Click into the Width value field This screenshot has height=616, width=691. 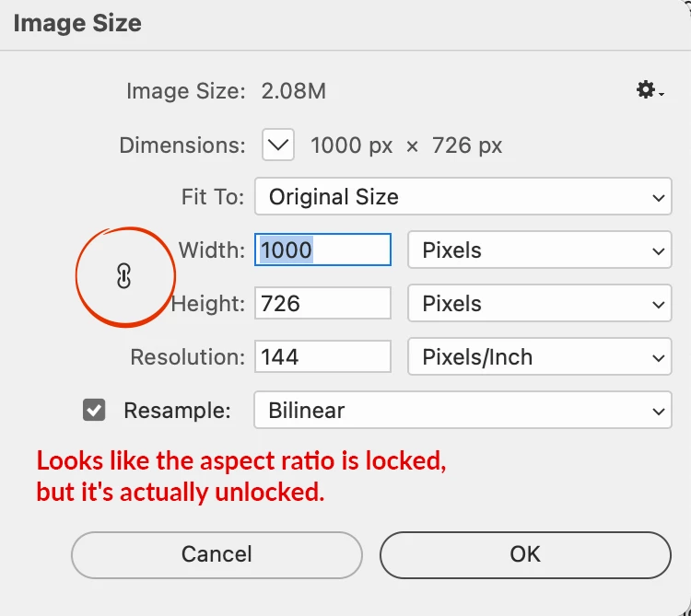point(322,250)
